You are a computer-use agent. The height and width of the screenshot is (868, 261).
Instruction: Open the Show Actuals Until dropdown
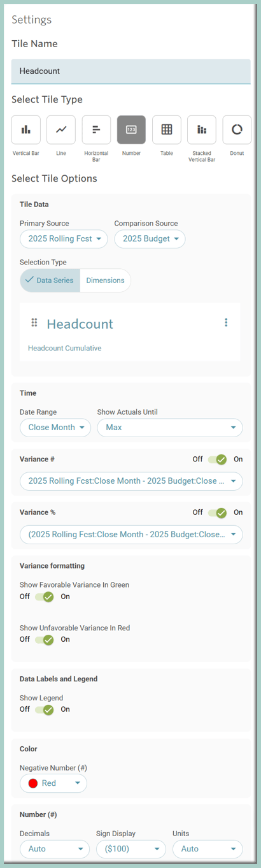coord(170,428)
